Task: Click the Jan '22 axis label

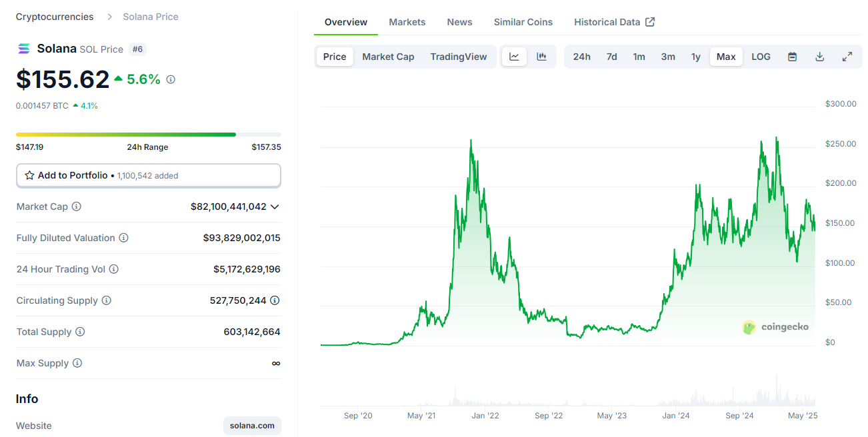Action: pos(485,416)
